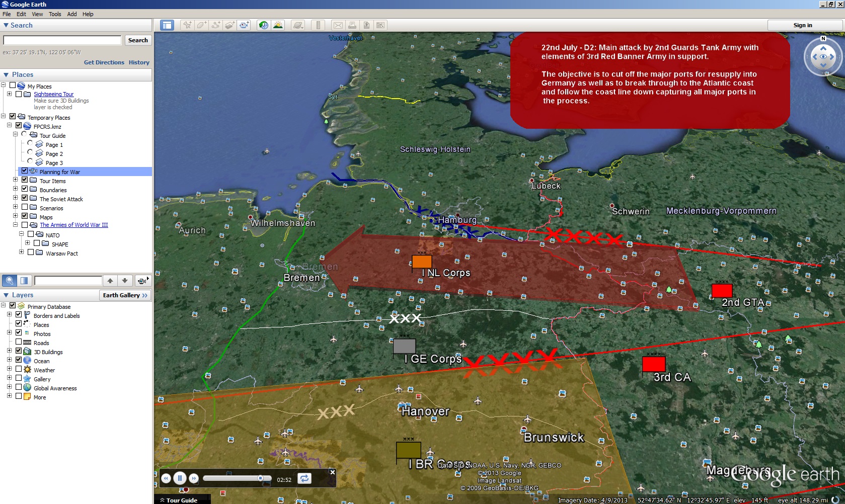The image size is (845, 504).
Task: Click the Play Tour camera button in Places
Action: point(142,281)
